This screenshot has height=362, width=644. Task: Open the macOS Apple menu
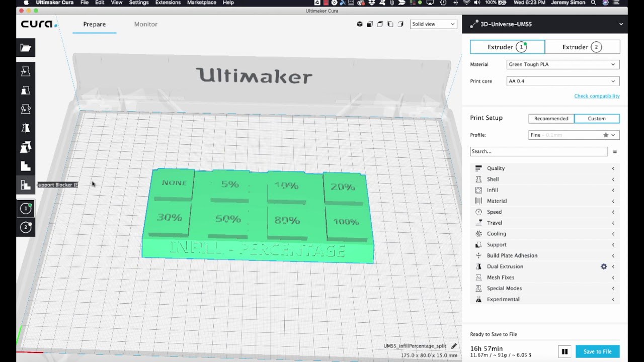(26, 3)
